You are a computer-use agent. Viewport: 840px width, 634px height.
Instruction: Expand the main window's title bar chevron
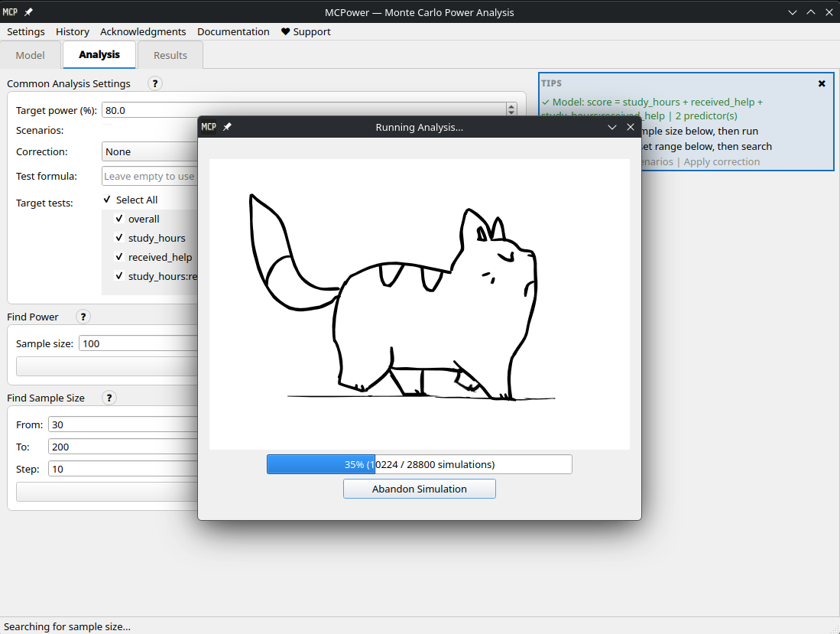point(792,12)
